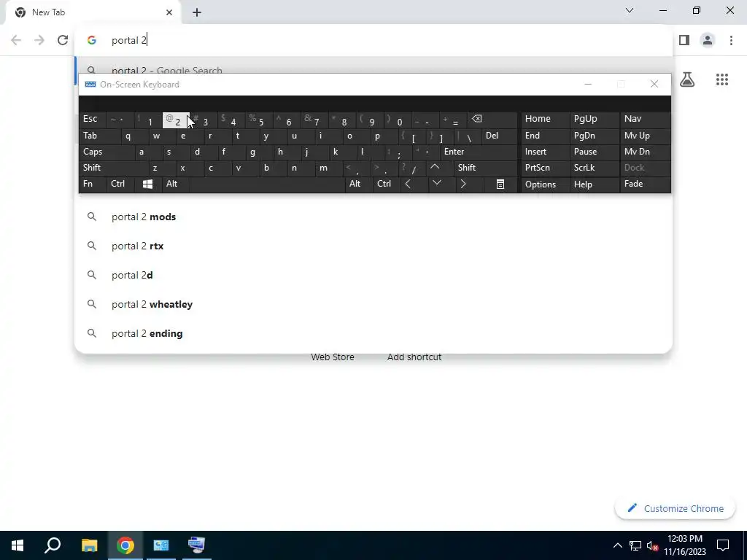The image size is (747, 560).
Task: Reload the page with Chrome's refresh icon
Action: pyautogui.click(x=63, y=40)
